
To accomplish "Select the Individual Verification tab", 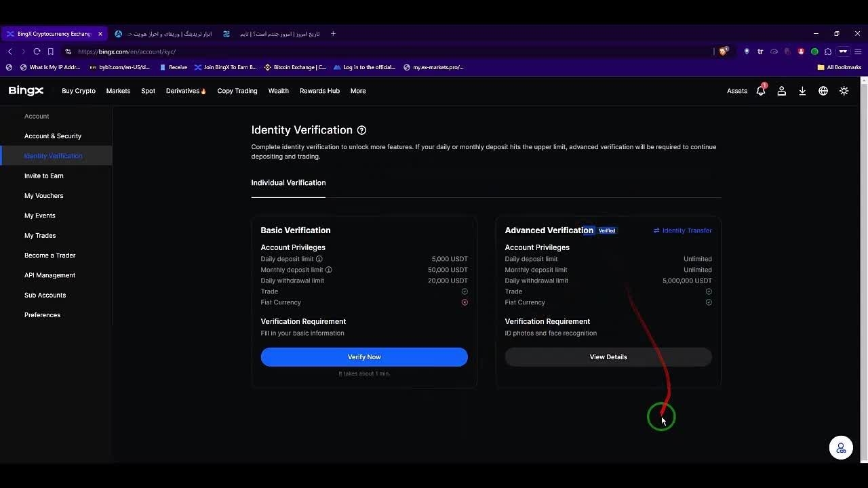I will tap(288, 183).
